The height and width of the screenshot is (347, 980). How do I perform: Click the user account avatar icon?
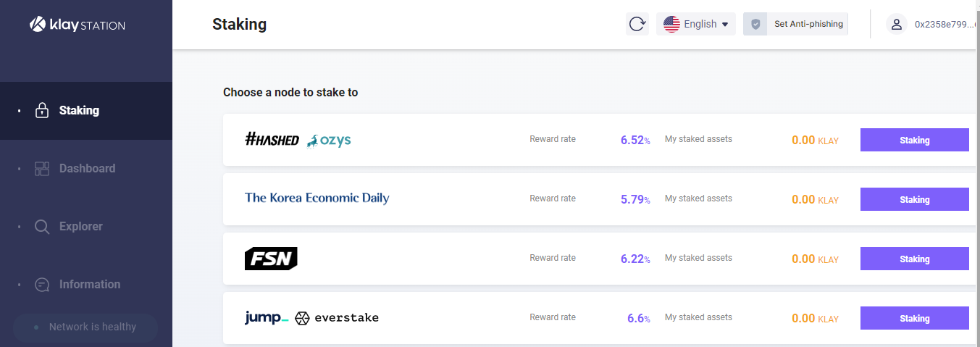[x=896, y=24]
